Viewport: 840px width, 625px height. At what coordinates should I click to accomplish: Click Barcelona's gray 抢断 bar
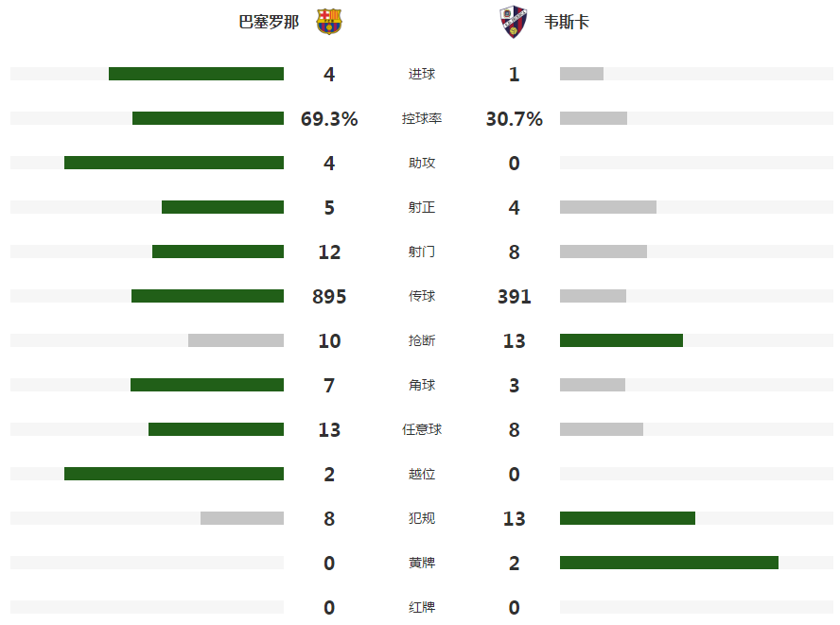pos(236,340)
